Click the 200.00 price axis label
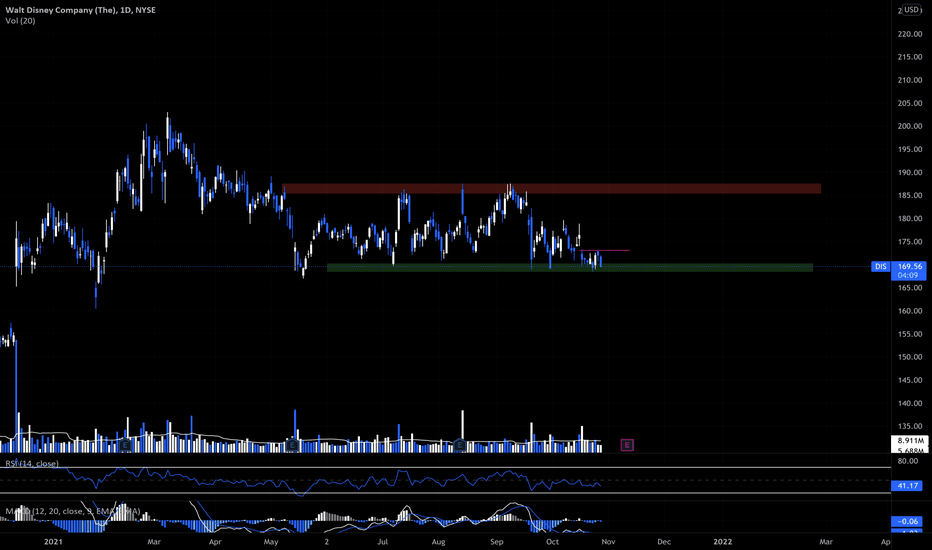 910,126
